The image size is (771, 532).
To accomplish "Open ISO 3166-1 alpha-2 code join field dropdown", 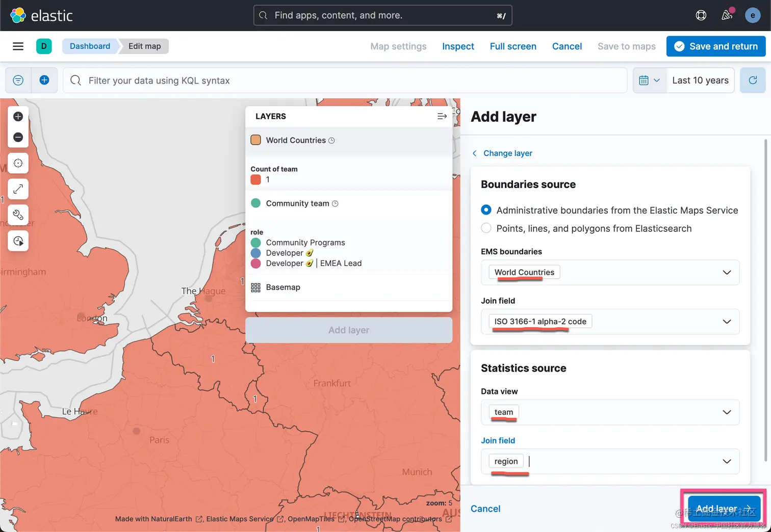I will pyautogui.click(x=610, y=322).
